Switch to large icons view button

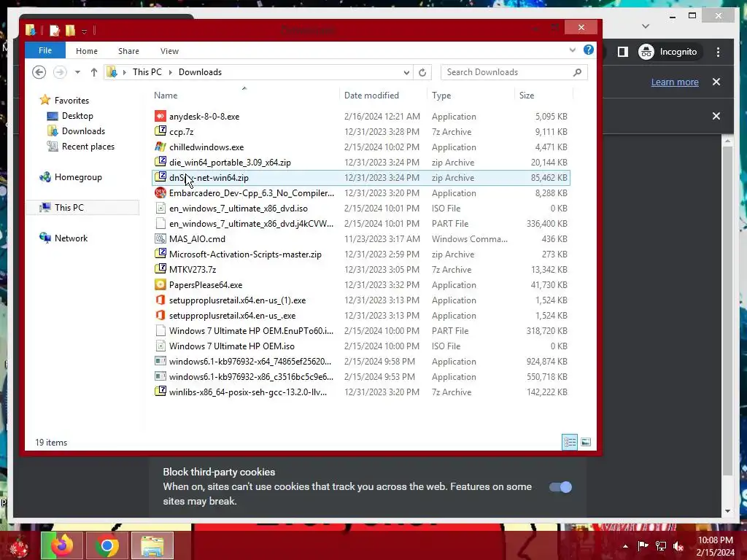click(x=586, y=442)
